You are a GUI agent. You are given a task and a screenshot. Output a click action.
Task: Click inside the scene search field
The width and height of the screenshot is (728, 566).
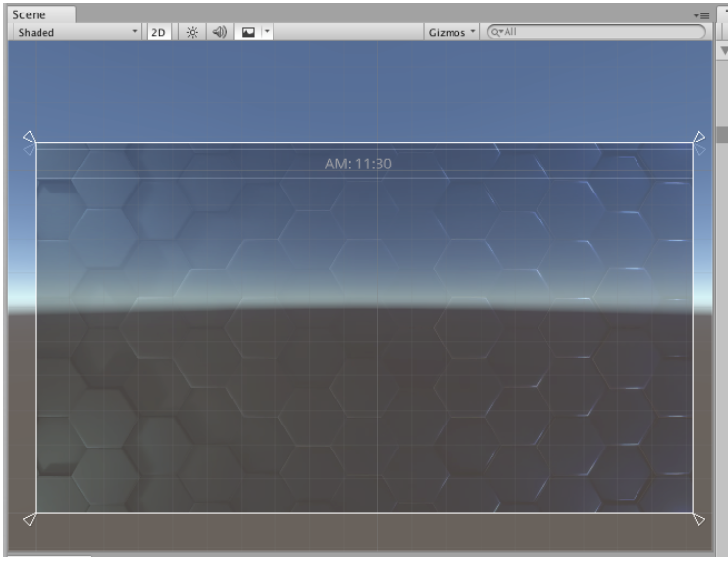click(x=597, y=32)
